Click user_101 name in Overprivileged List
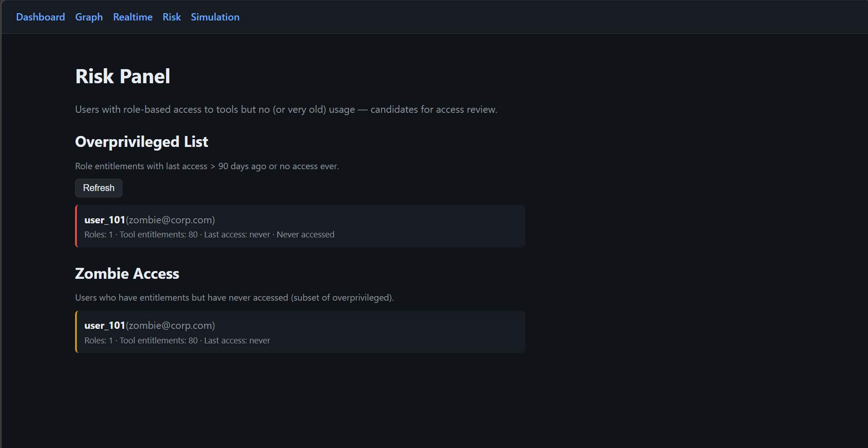The image size is (868, 448). (x=105, y=220)
